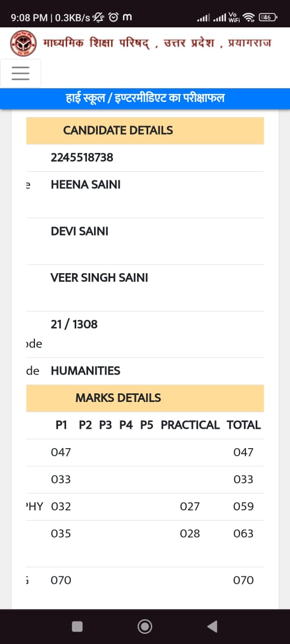Tap the board title text header
This screenshot has height=644, width=290.
pos(157,43)
